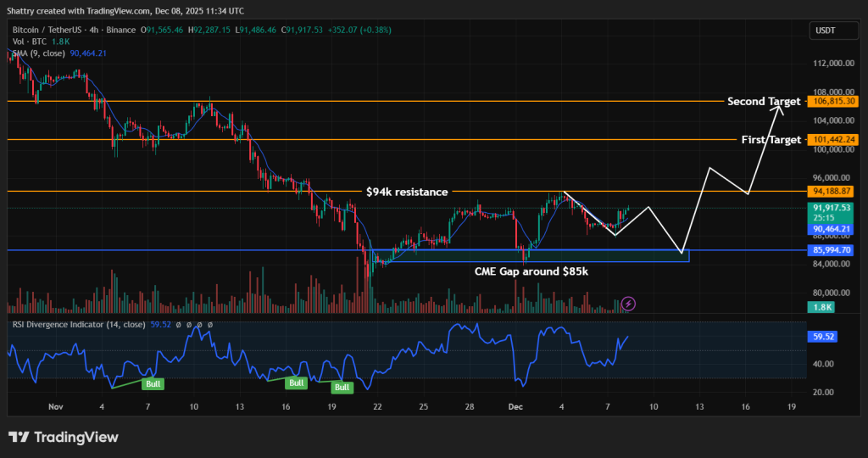This screenshot has height=458, width=868.
Task: Click the TradingView.com text in header
Action: 120,11
